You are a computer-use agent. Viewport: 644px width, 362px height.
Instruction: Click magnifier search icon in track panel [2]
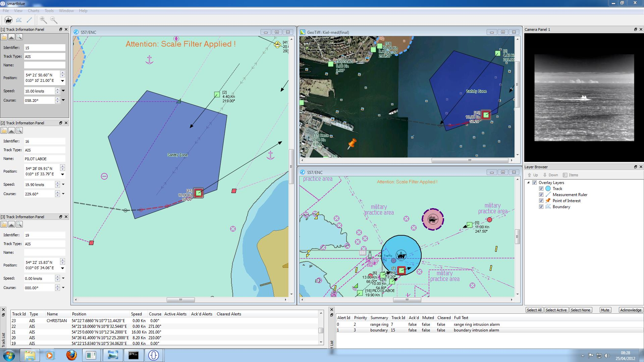click(x=19, y=130)
